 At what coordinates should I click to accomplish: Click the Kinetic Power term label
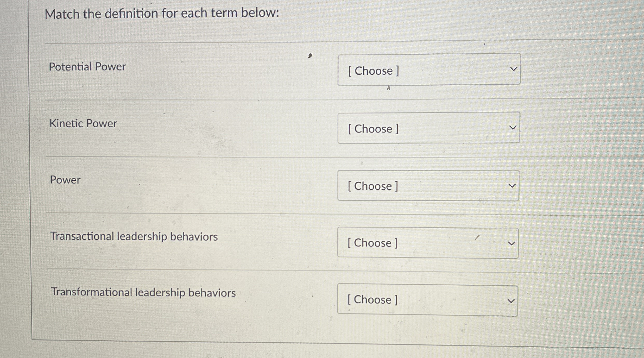83,123
